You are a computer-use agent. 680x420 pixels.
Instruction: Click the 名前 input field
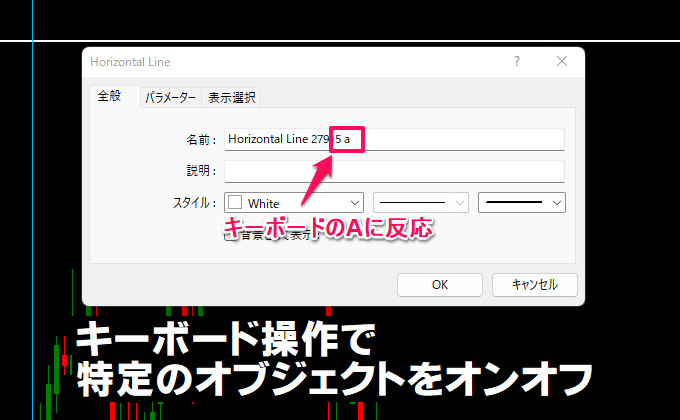tap(394, 139)
